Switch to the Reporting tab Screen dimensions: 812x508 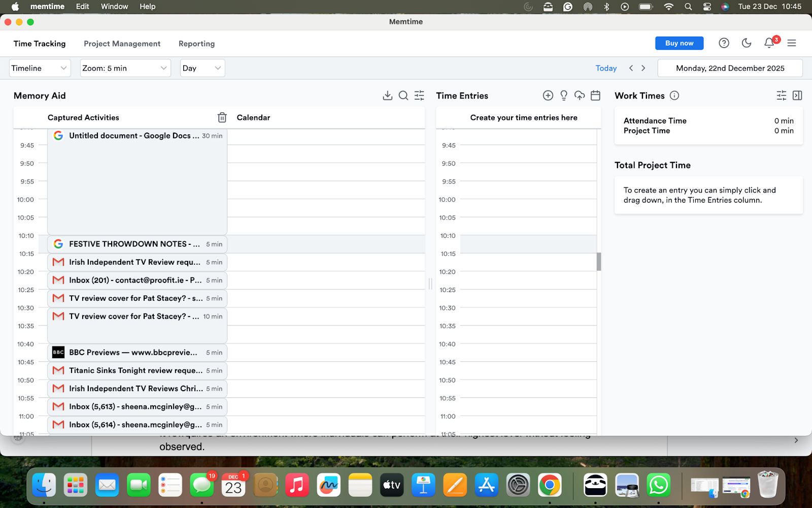click(196, 44)
